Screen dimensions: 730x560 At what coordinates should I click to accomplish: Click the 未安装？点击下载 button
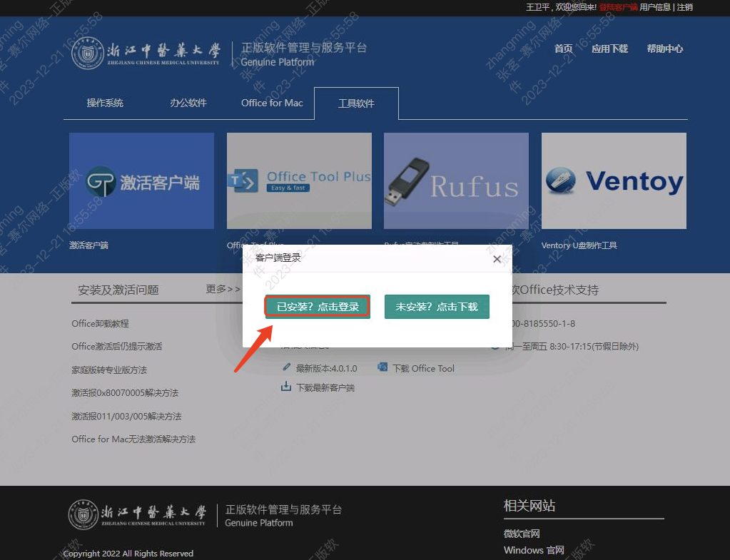pyautogui.click(x=437, y=307)
